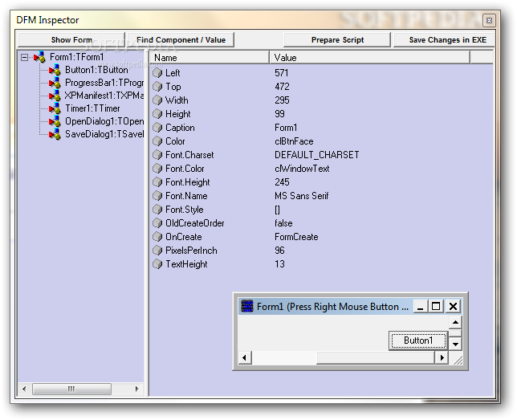Click the preview form's scroll left arrow
The image size is (517, 420).
245,358
